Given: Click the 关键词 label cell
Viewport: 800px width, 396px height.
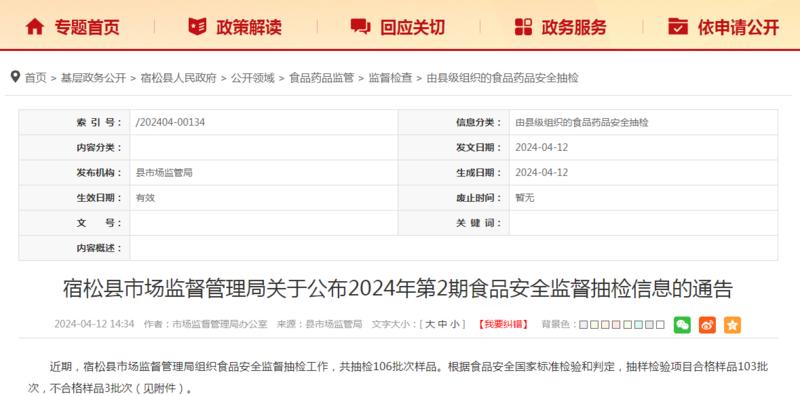Looking at the screenshot, I should (x=454, y=223).
